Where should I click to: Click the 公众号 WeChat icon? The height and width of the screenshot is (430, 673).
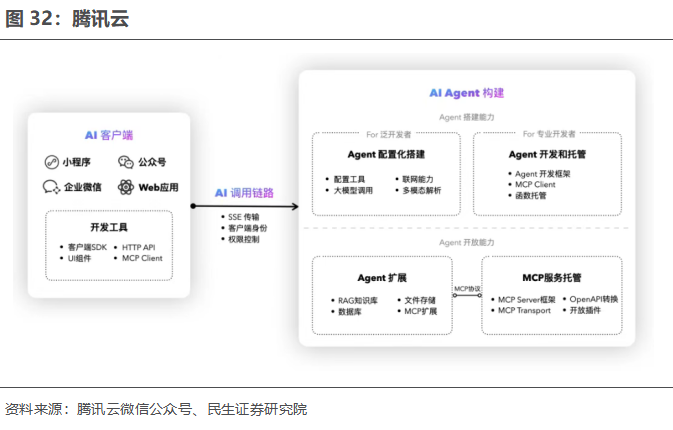click(126, 162)
